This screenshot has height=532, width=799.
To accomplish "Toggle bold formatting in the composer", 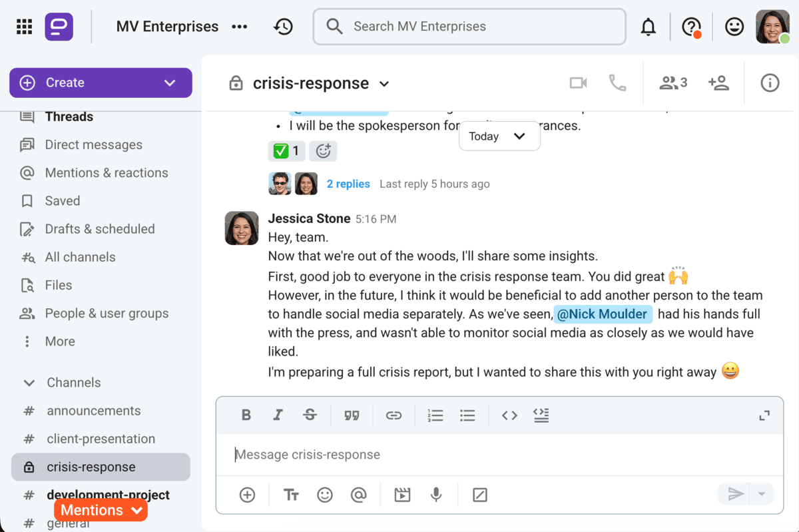I will [246, 415].
